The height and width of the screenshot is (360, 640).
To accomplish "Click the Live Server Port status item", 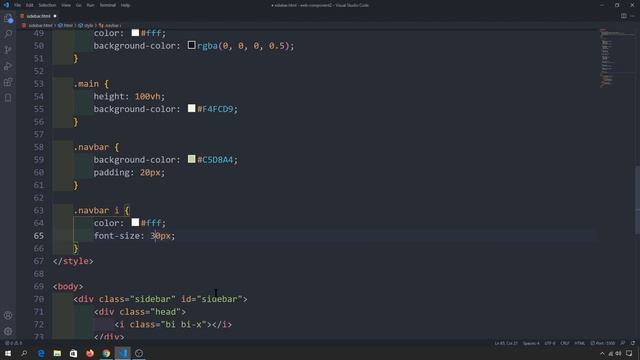I will point(603,343).
